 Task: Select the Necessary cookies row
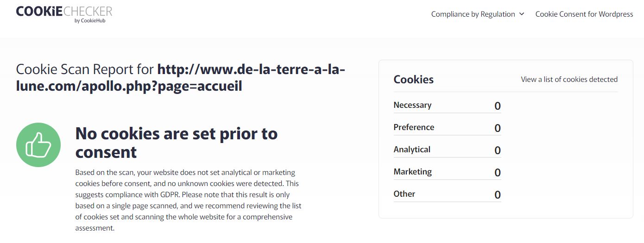tap(447, 106)
